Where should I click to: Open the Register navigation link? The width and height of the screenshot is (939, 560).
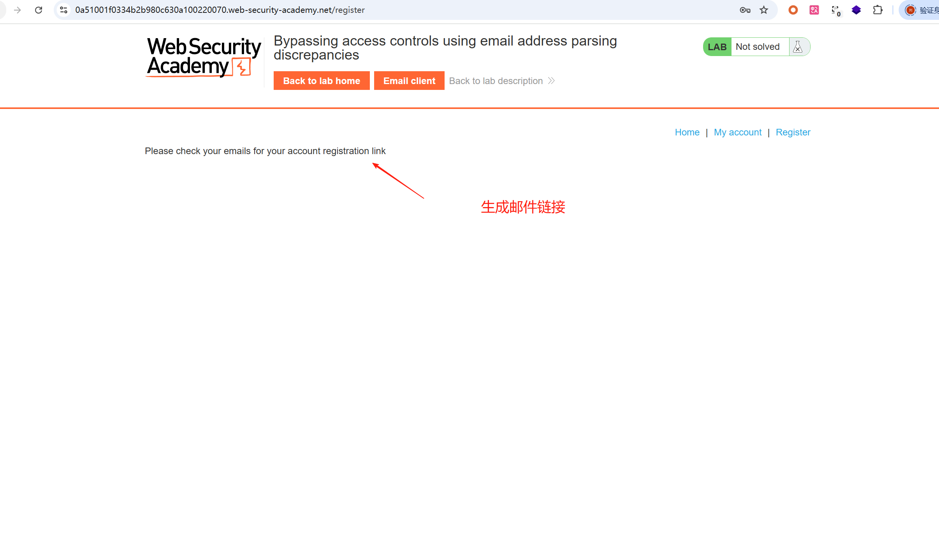point(793,132)
